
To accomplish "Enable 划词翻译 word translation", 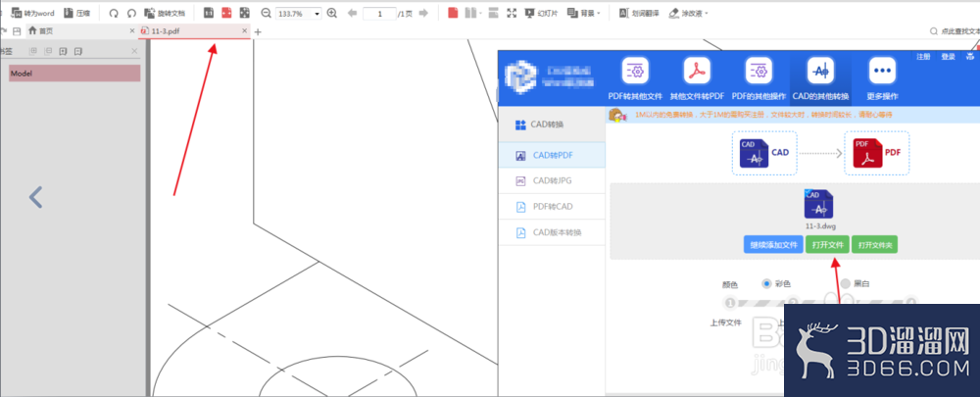I will click(x=639, y=13).
